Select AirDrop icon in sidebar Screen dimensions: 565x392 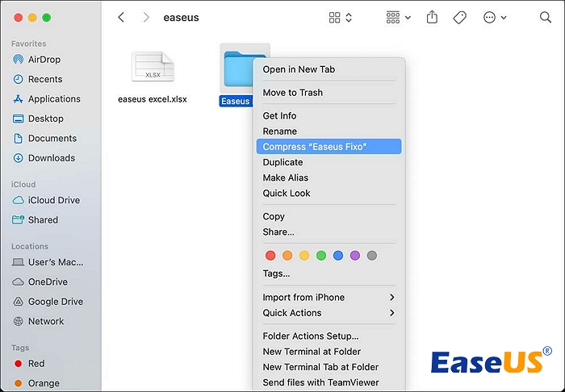(x=18, y=60)
